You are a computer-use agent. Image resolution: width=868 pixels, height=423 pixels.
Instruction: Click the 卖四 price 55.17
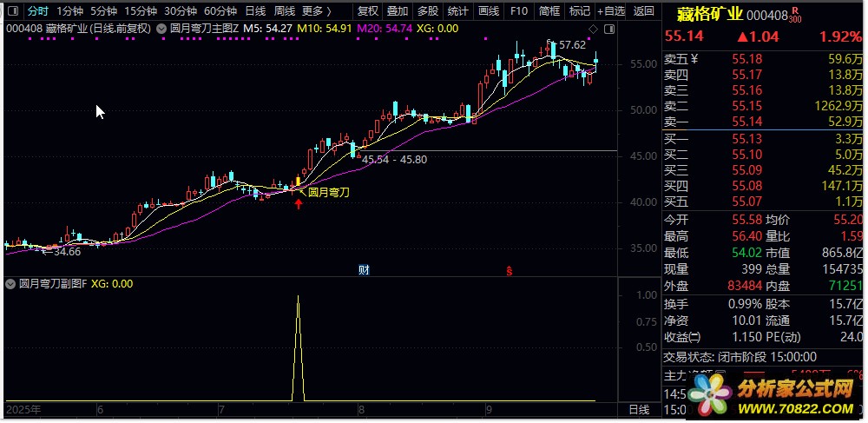point(747,75)
